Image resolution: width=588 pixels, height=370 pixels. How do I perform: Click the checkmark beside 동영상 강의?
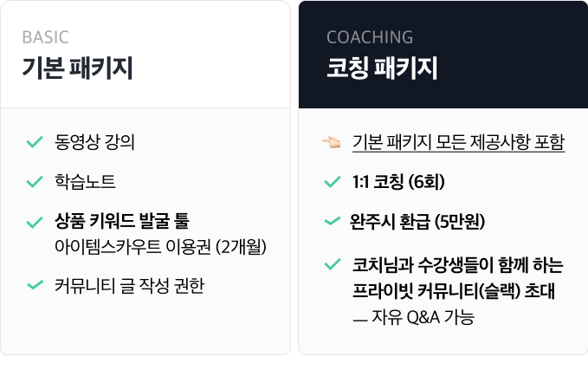pos(35,142)
